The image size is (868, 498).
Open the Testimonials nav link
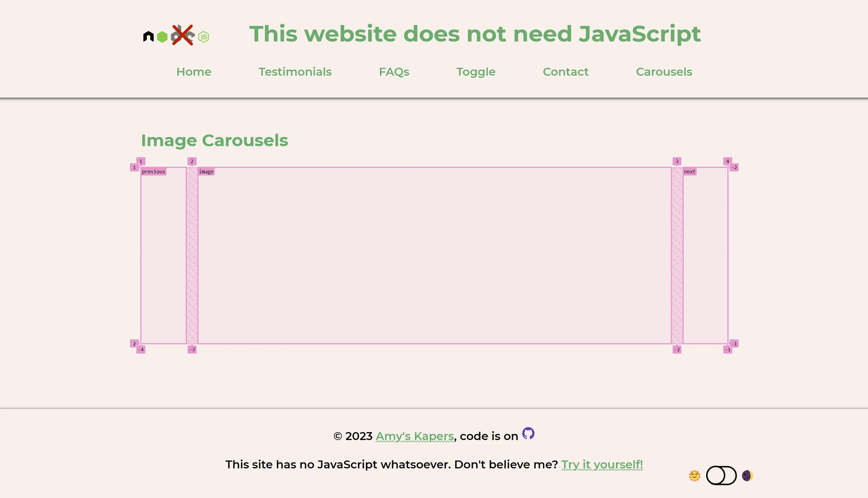(295, 72)
